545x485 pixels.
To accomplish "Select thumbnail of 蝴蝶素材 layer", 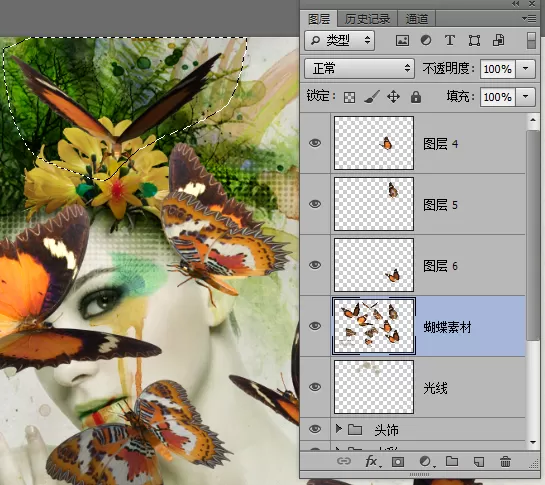I will (x=374, y=326).
